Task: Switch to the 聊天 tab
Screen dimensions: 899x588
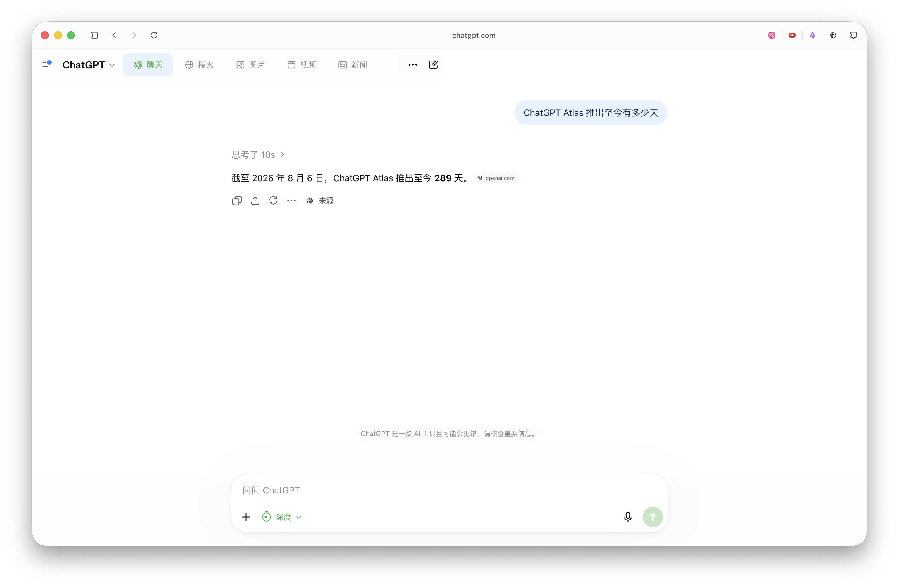Action: pos(148,65)
